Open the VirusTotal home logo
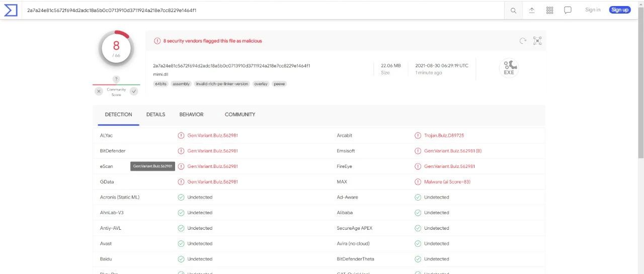 pyautogui.click(x=11, y=10)
